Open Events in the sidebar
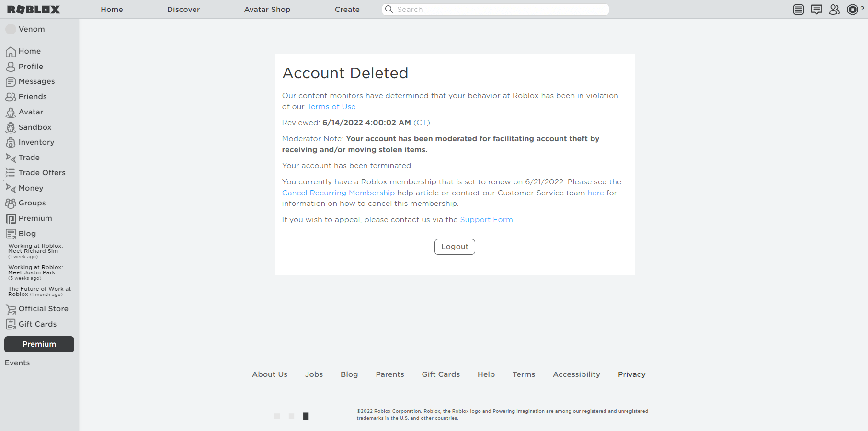 17,363
